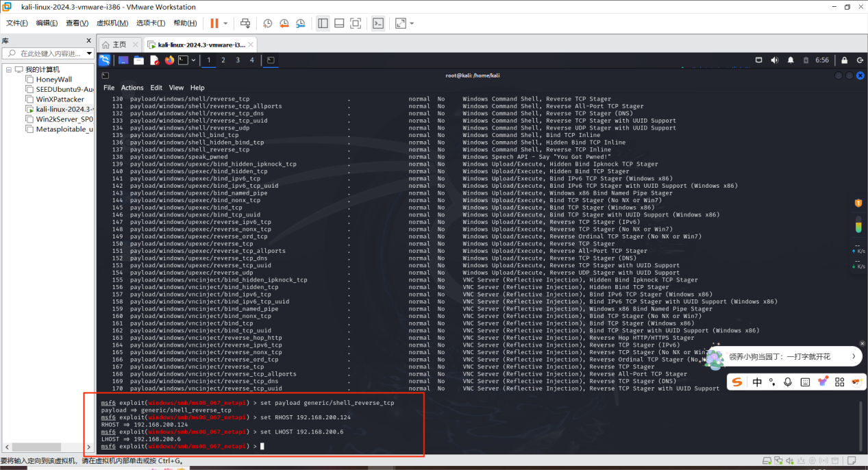This screenshot has height=470, width=868.
Task: Switch to Kali workspace 3
Action: pyautogui.click(x=238, y=60)
